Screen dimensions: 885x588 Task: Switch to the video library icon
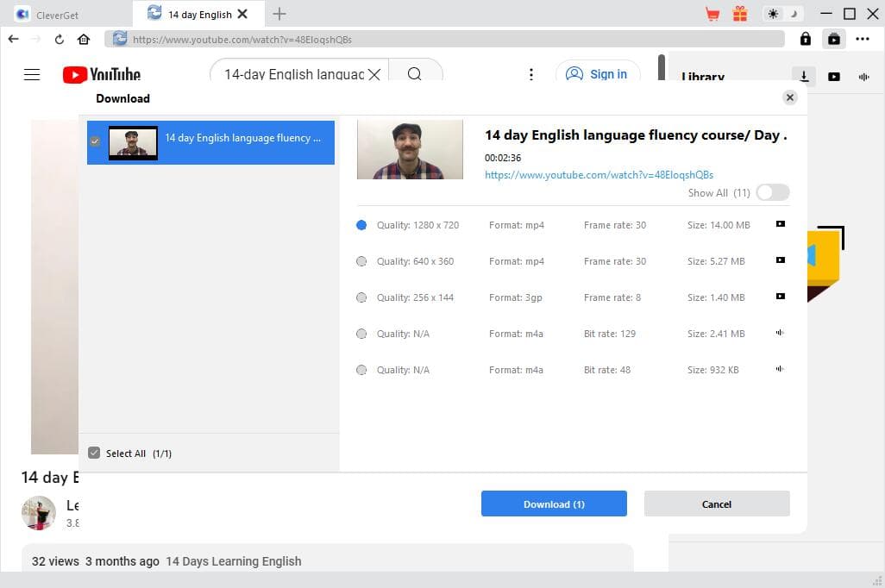pyautogui.click(x=833, y=76)
